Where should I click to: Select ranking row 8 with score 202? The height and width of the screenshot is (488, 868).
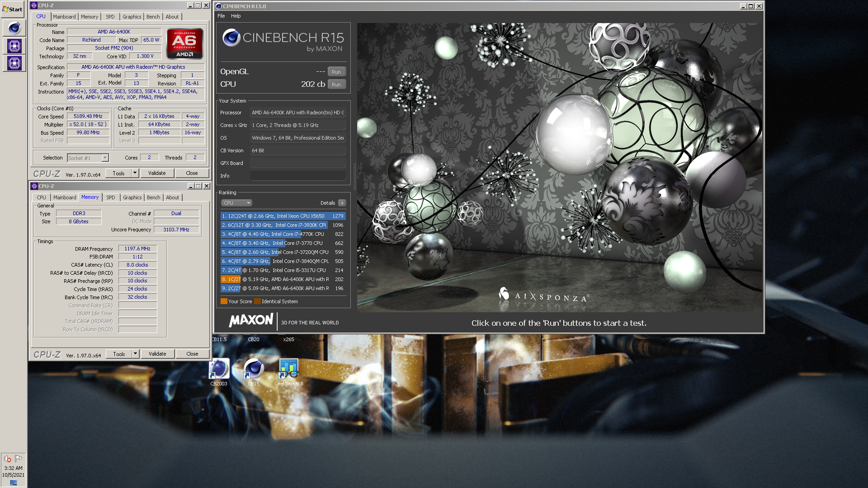(x=283, y=279)
